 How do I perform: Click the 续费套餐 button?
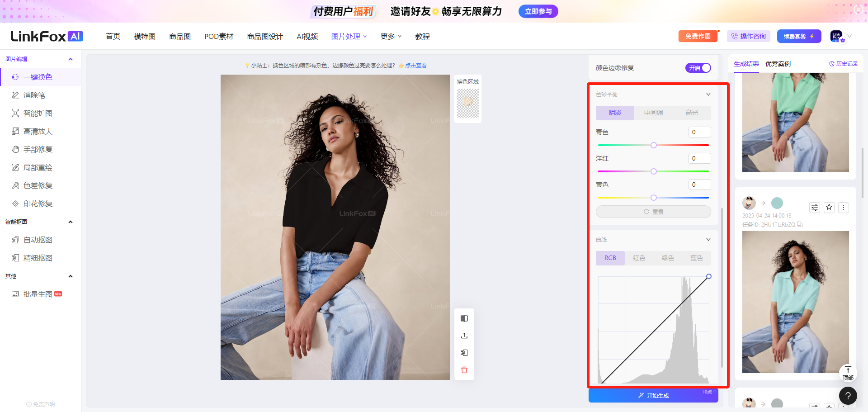(799, 36)
